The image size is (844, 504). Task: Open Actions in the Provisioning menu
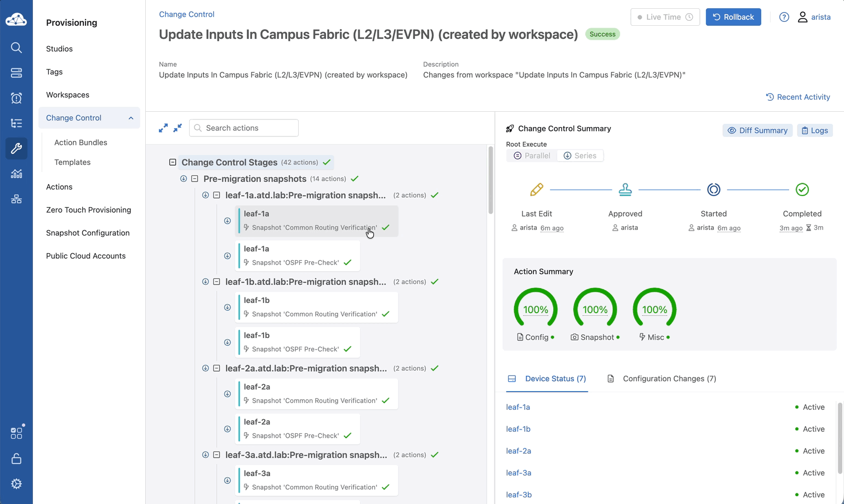[59, 187]
